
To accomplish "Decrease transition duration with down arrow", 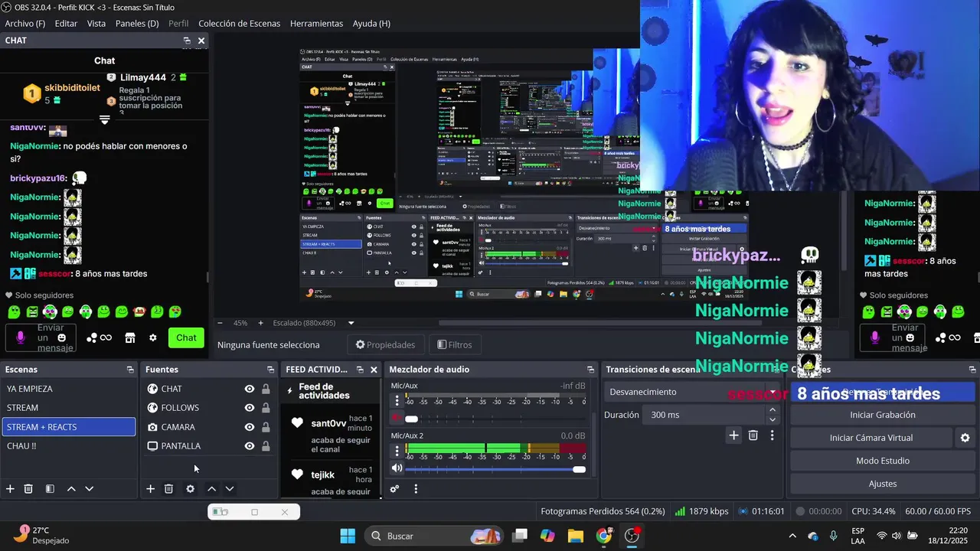I will point(772,419).
